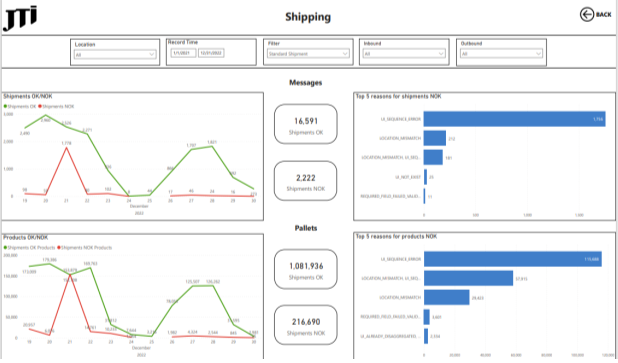This screenshot has height=363, width=618.
Task: Click the Record Time end date field
Action: tap(211, 53)
